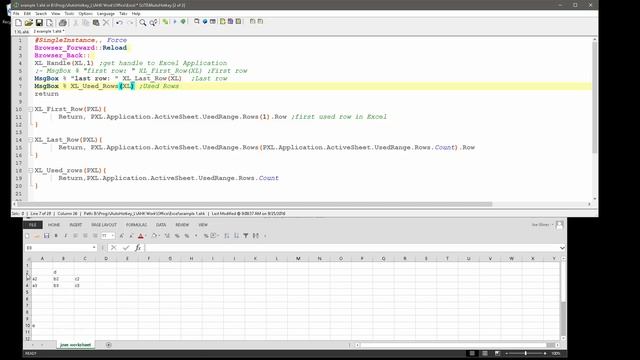Click Excel zoom in plus button
Viewport: 640px width, 360px height.
(545, 353)
